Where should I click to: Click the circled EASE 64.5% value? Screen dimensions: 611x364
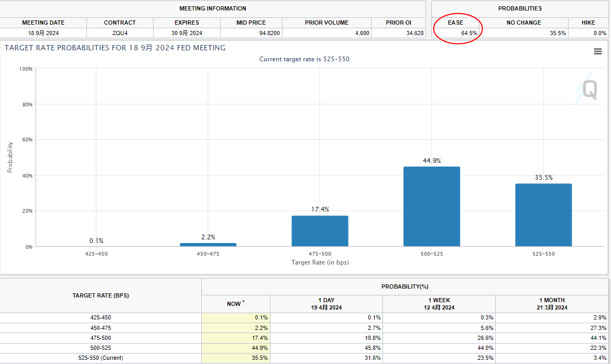click(x=469, y=33)
